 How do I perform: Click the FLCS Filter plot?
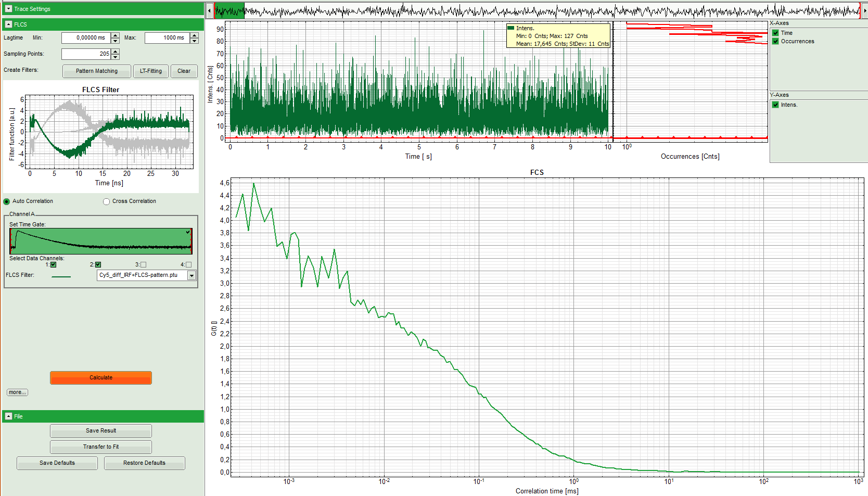[x=110, y=132]
